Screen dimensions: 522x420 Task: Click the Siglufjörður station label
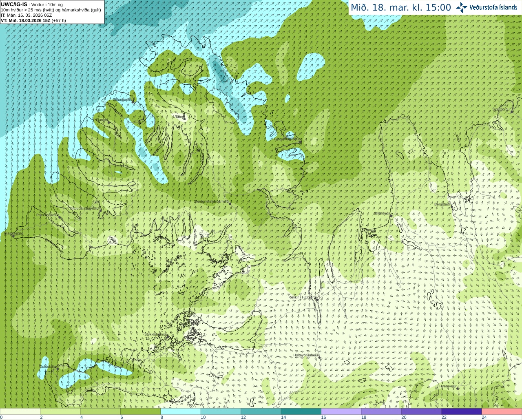[x=502, y=109]
